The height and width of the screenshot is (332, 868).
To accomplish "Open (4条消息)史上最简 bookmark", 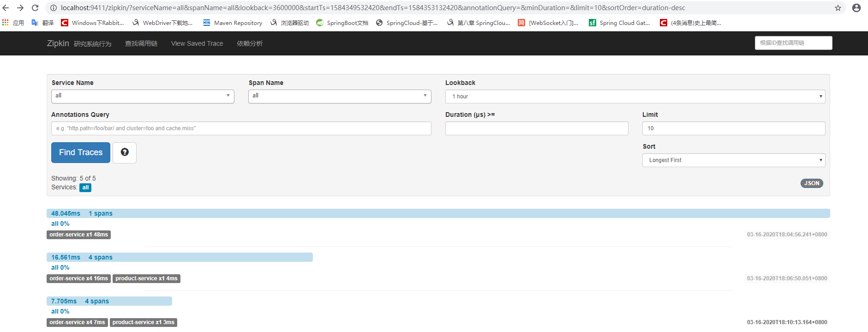I will [x=690, y=23].
